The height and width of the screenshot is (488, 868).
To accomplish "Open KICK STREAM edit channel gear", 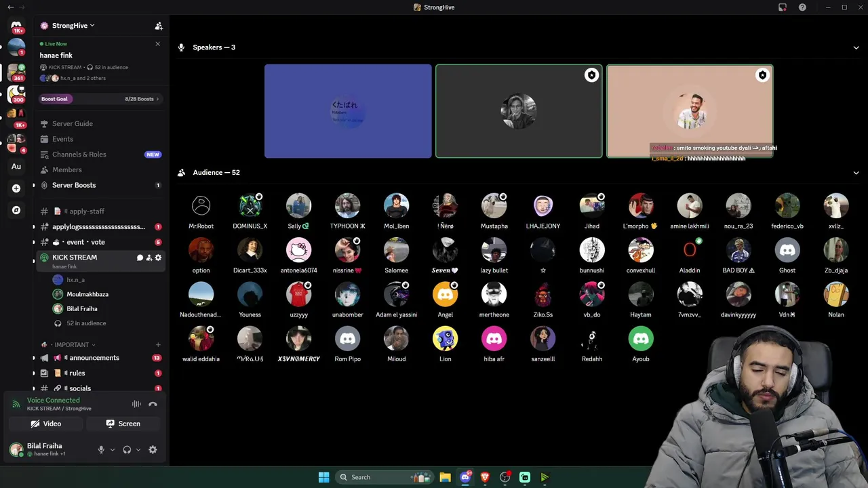I will click(x=159, y=258).
